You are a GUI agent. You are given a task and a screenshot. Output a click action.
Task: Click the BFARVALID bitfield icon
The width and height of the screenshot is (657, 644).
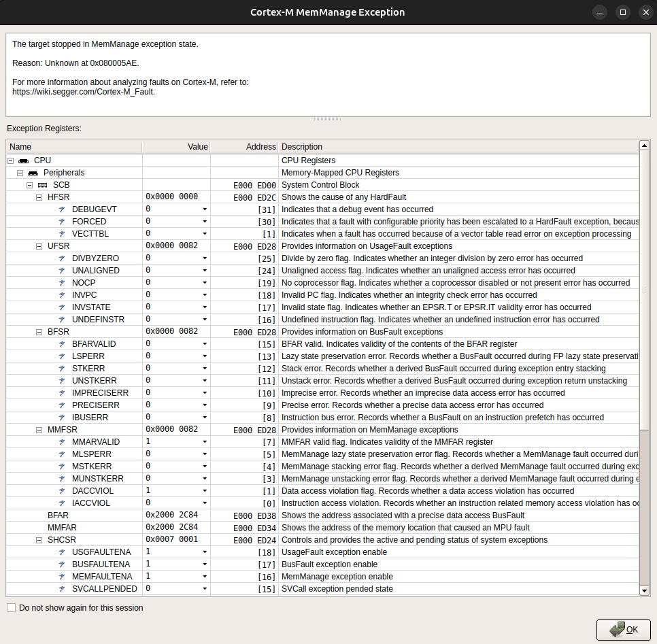(x=62, y=344)
